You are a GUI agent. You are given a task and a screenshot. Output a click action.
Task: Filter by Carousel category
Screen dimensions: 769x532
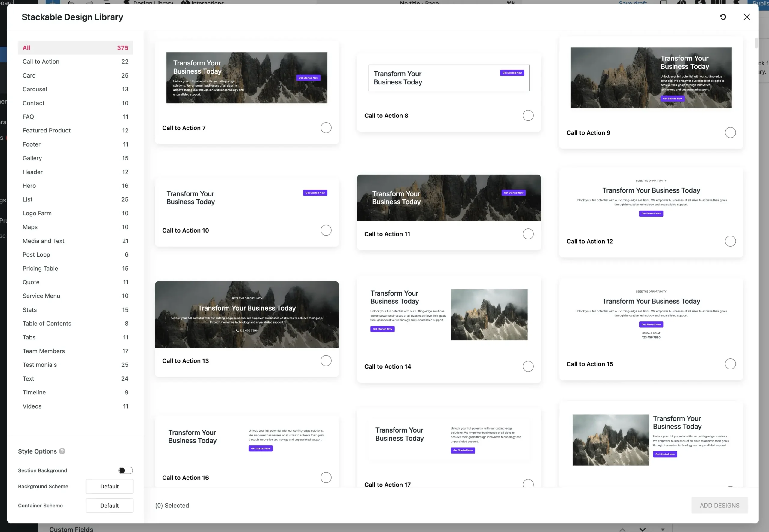pos(75,89)
